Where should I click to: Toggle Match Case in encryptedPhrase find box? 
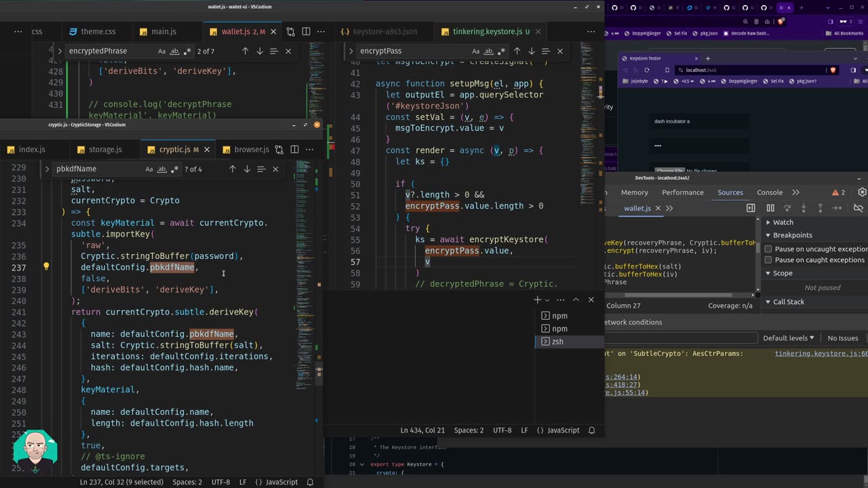[161, 51]
